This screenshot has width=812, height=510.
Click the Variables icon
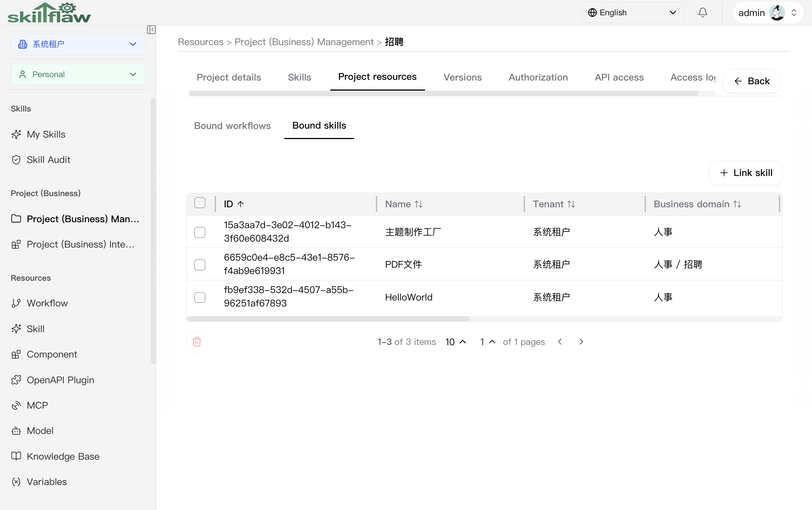[16, 482]
